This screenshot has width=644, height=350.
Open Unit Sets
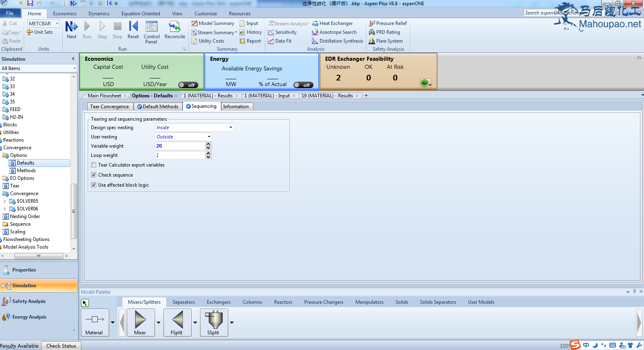click(x=40, y=32)
